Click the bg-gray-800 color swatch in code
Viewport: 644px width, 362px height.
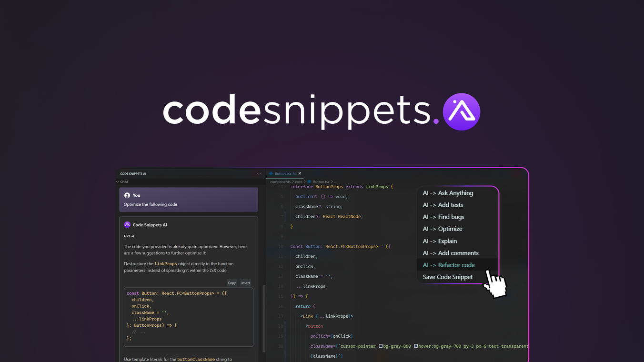tap(381, 346)
